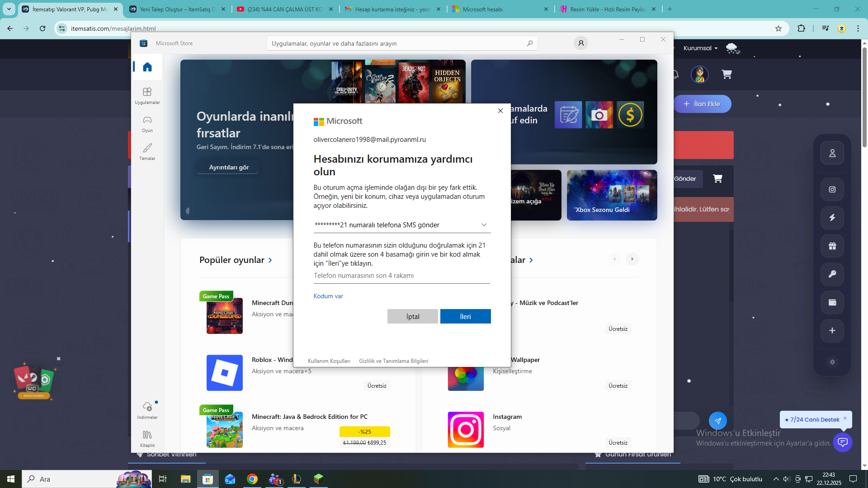Screen dimensions: 868x488
Task: Open Kitaplık in Store sidebar
Action: pos(147,438)
